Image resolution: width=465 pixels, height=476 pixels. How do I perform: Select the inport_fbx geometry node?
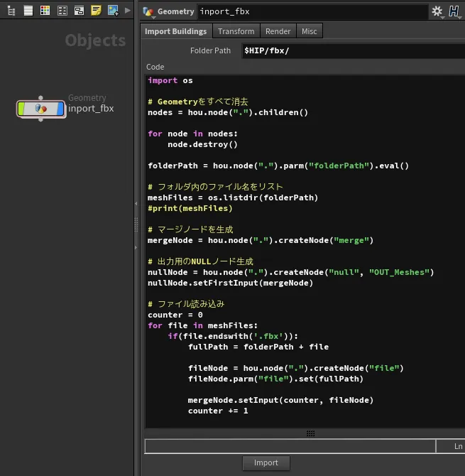tap(41, 109)
